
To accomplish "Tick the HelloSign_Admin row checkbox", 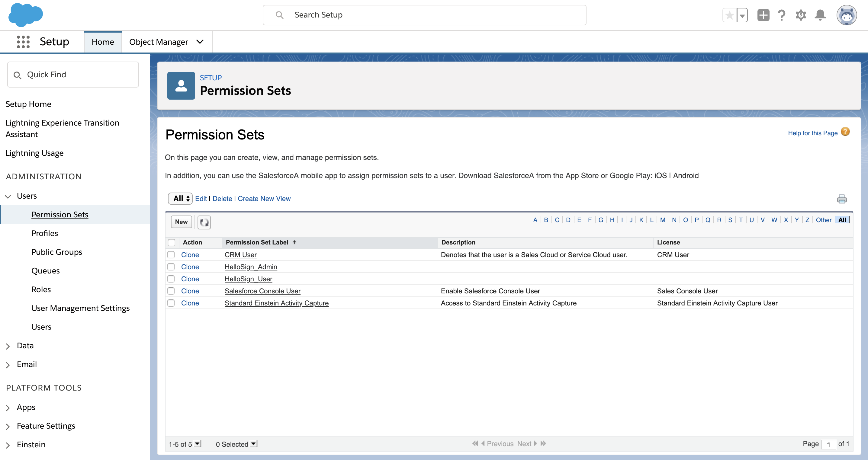I will click(171, 267).
